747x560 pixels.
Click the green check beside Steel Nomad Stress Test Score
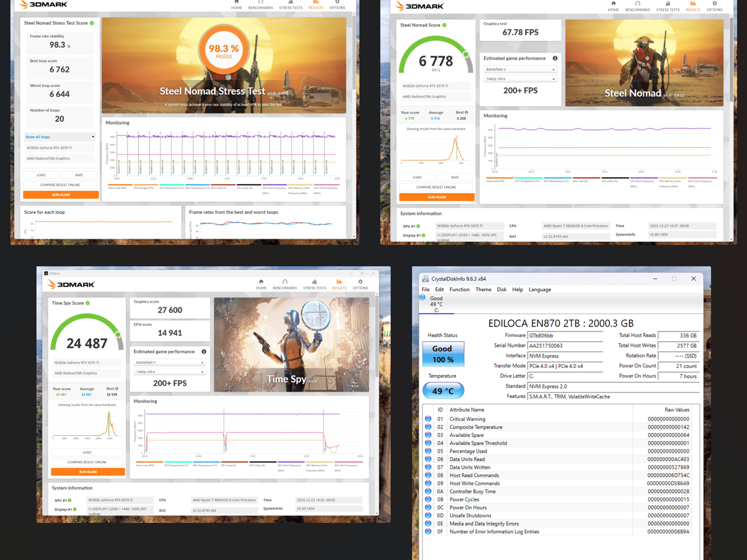pos(92,23)
